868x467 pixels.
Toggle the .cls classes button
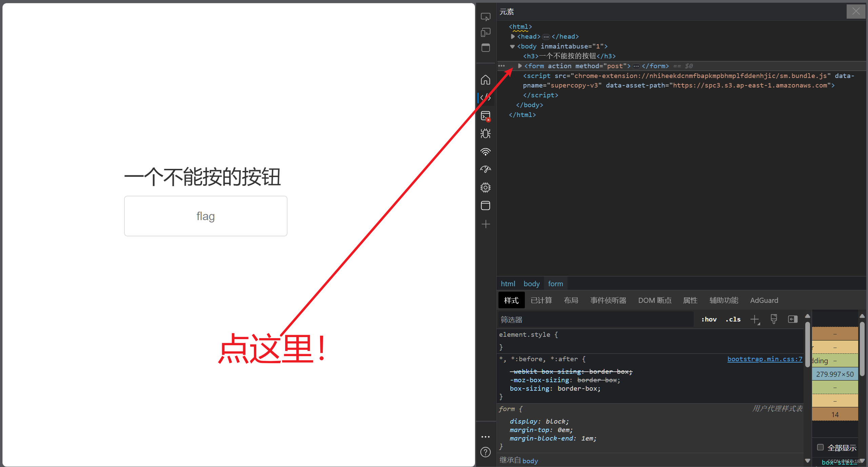(733, 319)
